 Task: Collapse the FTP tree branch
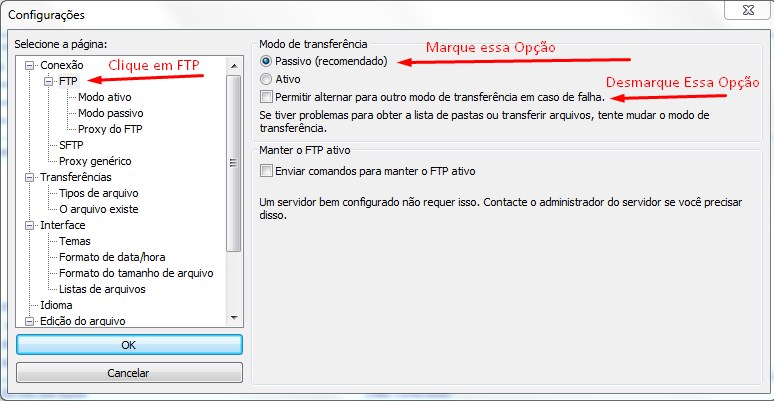click(48, 81)
